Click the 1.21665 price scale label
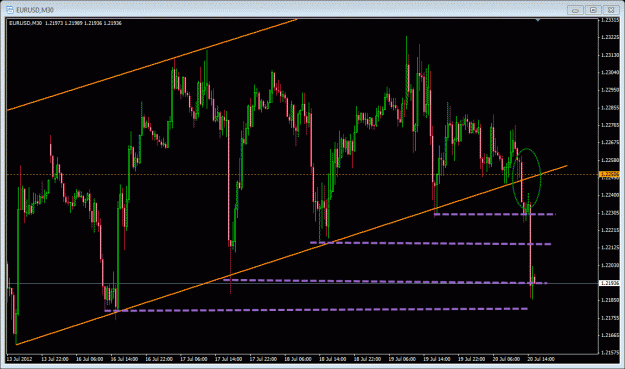625x369 pixels. point(610,335)
